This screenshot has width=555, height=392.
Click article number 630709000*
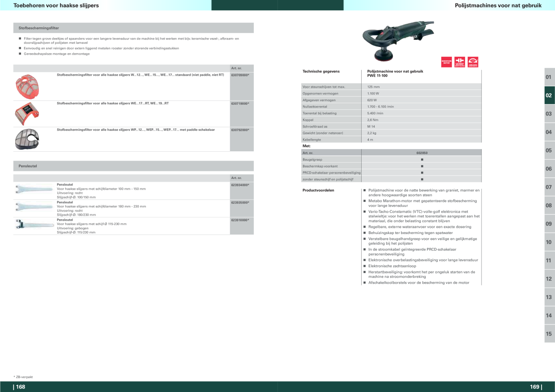pos(240,75)
